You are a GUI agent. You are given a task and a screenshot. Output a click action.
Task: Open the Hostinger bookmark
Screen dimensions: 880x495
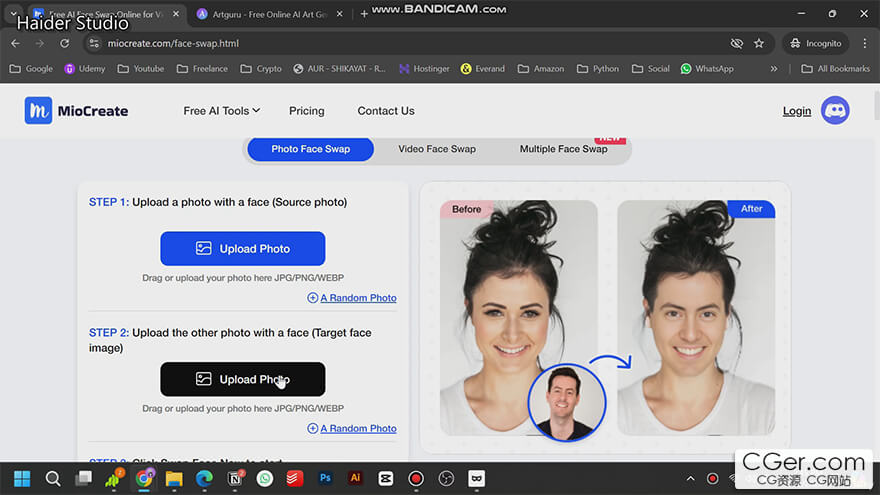pos(424,68)
